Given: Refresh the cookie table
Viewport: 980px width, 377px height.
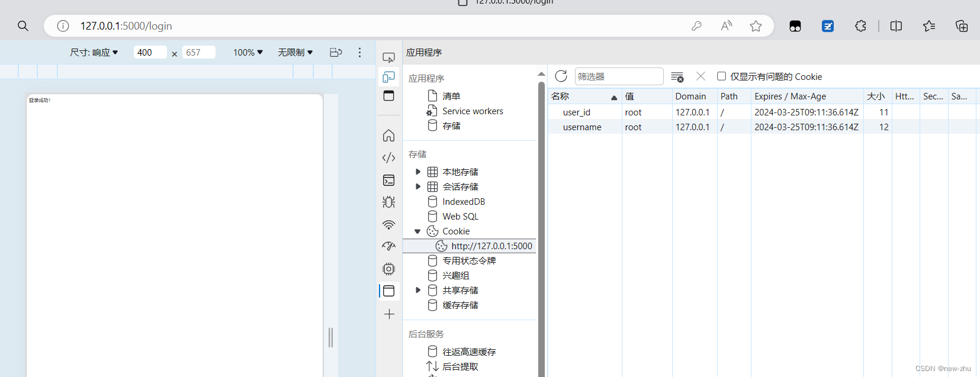Looking at the screenshot, I should [x=561, y=76].
